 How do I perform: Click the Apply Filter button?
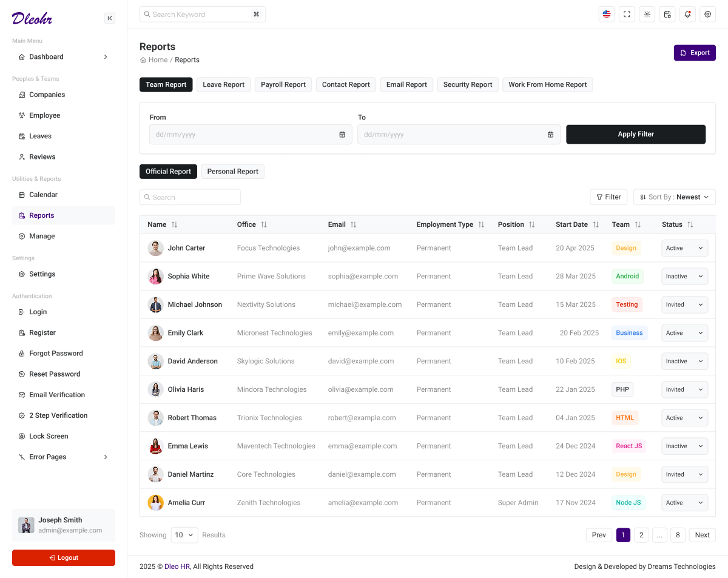[x=636, y=134]
